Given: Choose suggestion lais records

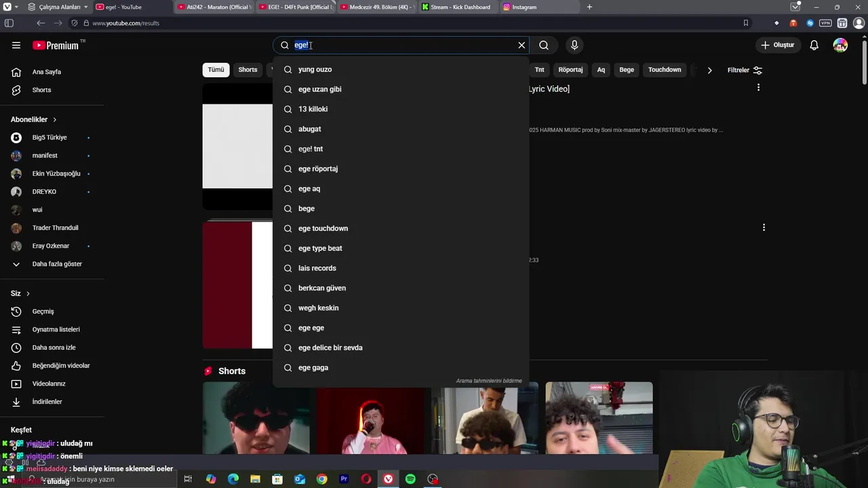Looking at the screenshot, I should point(401,268).
